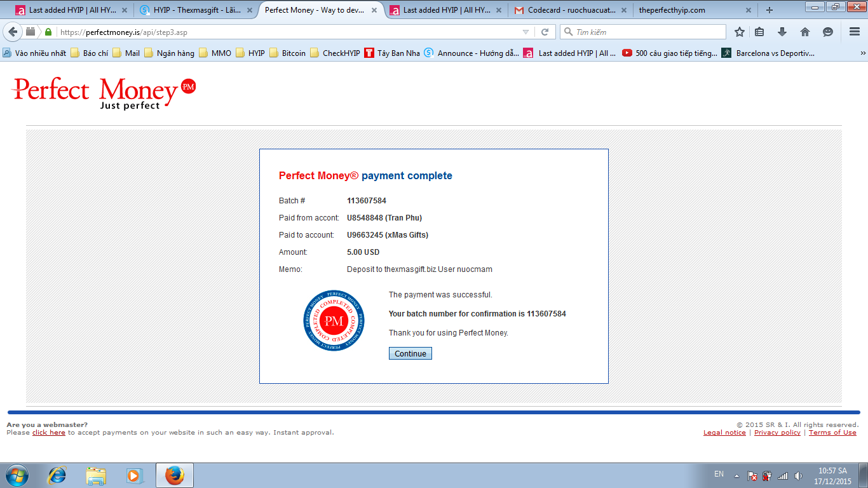Launch Windows Media Player from the taskbar
This screenshot has width=868, height=488.
(x=134, y=475)
